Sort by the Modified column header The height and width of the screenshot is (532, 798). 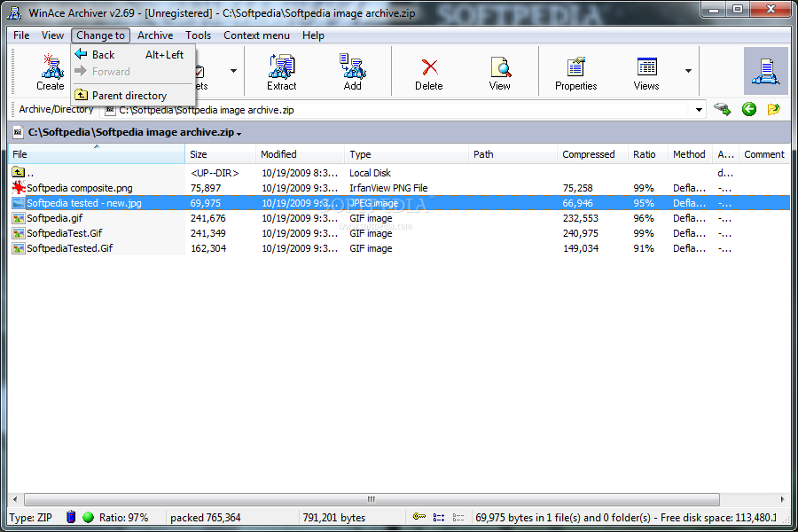tap(300, 153)
